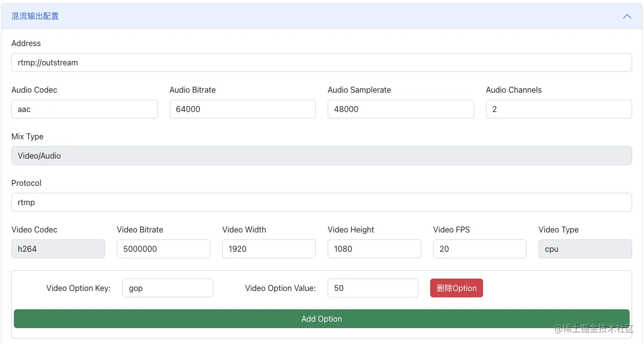Click the Mix Type label
Viewport: 644px width, 344px height.
pos(28,136)
